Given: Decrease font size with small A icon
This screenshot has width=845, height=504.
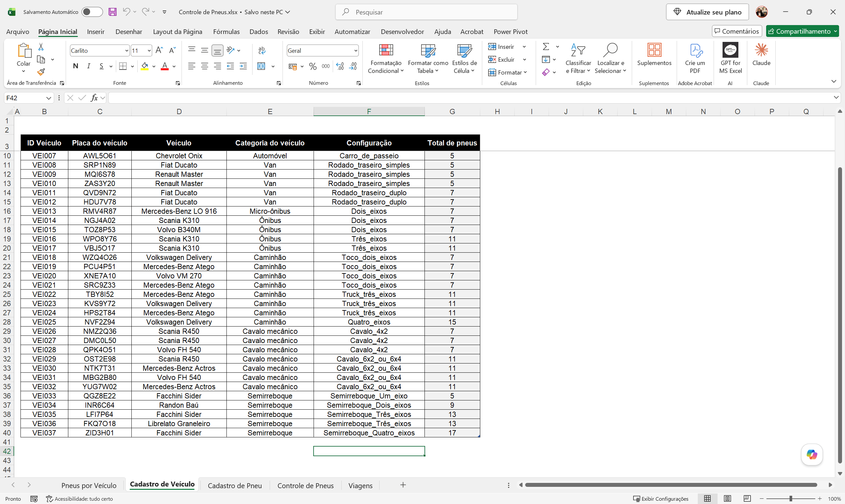Looking at the screenshot, I should point(172,50).
